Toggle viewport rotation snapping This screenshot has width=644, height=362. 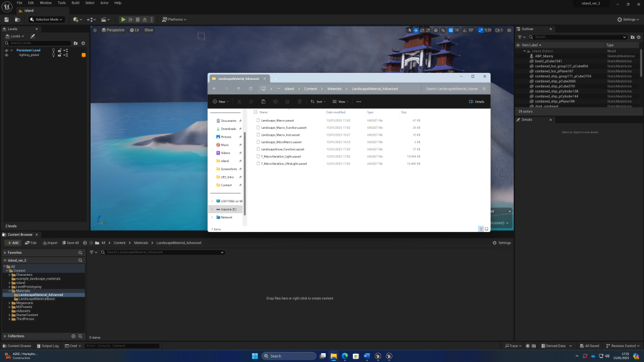coord(465,30)
